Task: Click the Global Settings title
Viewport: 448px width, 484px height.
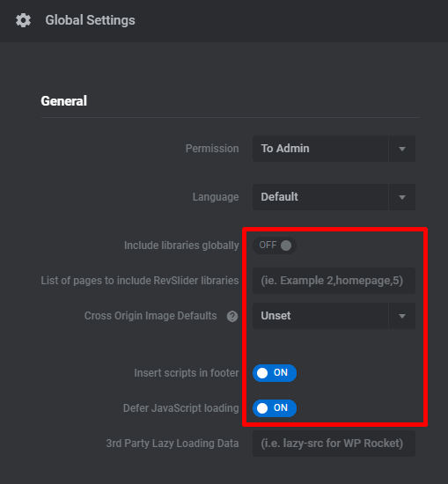Action: [90, 20]
